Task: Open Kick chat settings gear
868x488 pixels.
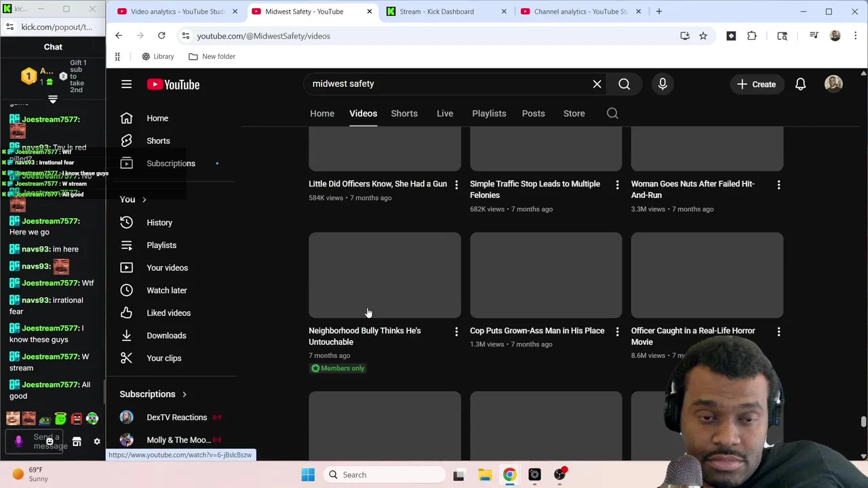Action: click(97, 441)
